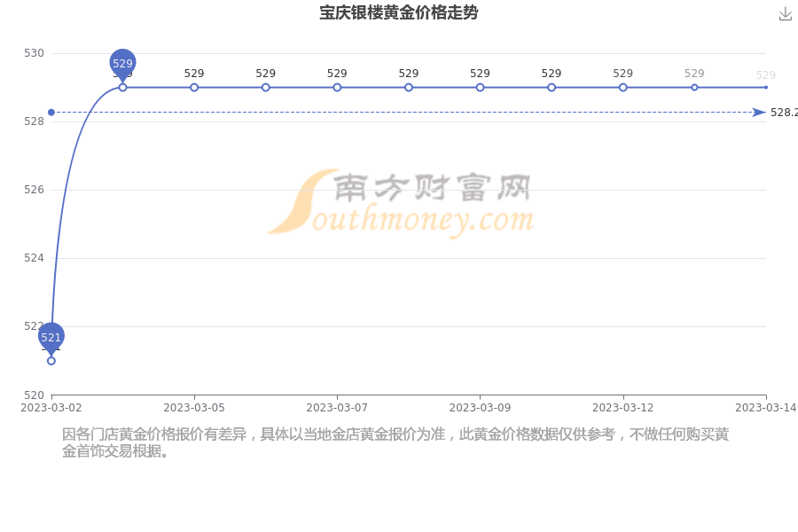
Task: Click the data point above 2023-03-12
Action: pos(623,88)
